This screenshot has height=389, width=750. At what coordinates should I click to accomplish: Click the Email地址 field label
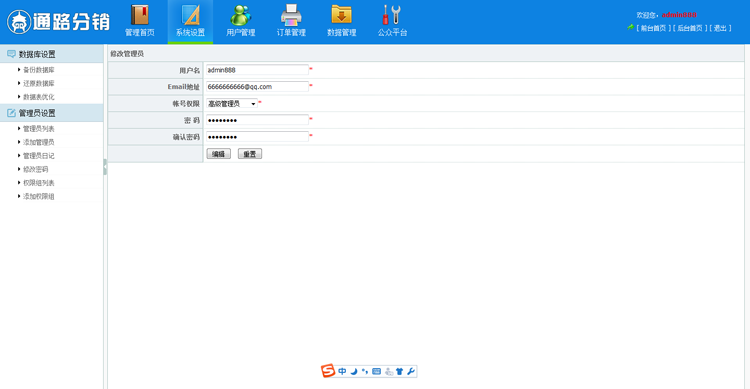pos(184,87)
